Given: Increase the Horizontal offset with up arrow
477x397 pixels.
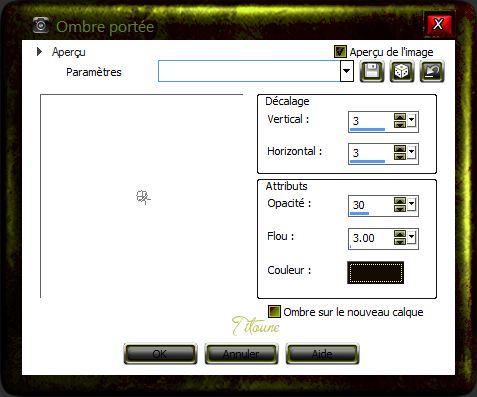Looking at the screenshot, I should (x=400, y=149).
